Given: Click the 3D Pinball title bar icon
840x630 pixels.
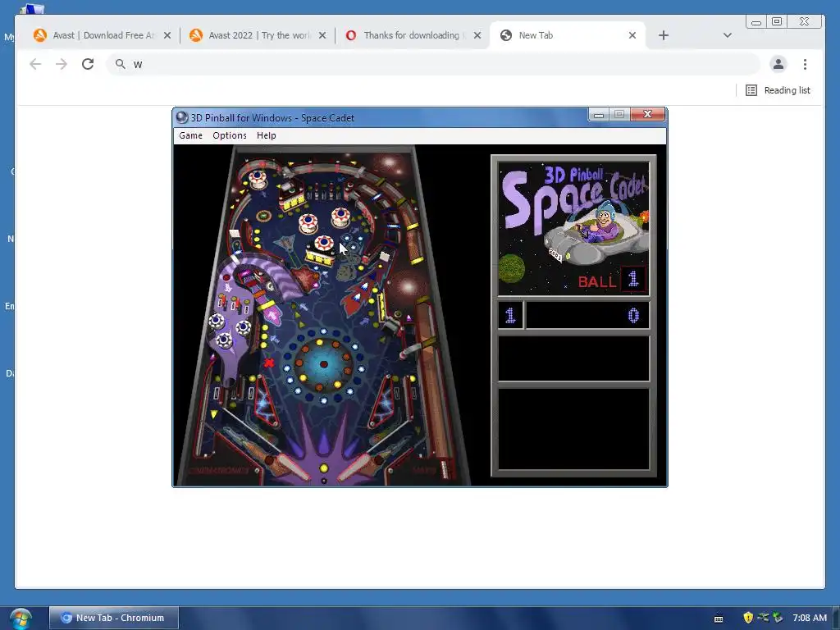Looking at the screenshot, I should [182, 118].
